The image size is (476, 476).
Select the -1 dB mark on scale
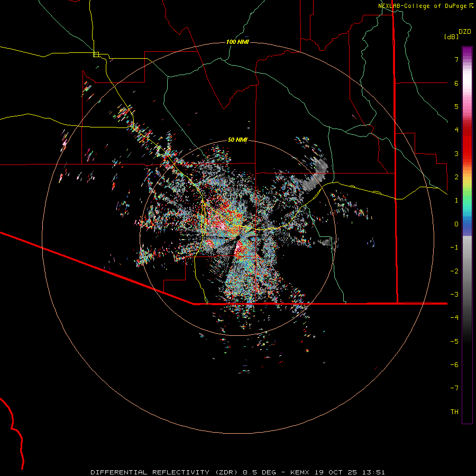tap(454, 248)
